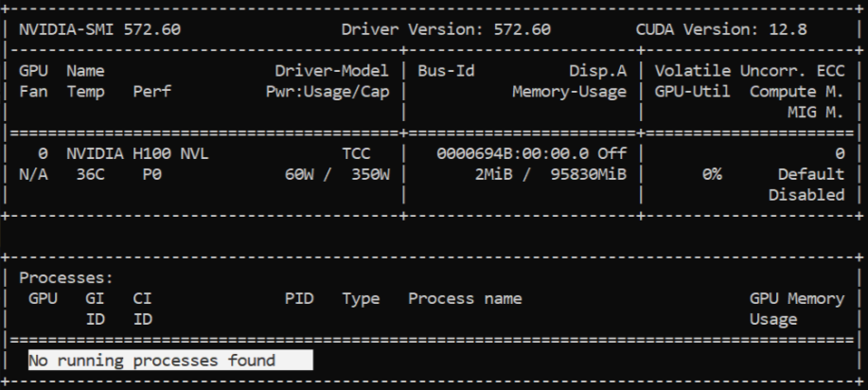Viewport: 868px width, 390px height.
Task: Click the Compute M. header
Action: (x=797, y=92)
